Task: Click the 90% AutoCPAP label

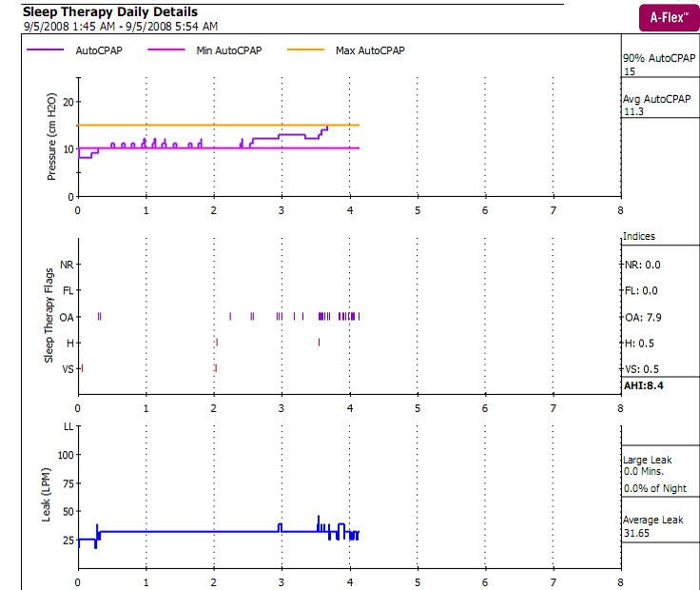Action: tap(659, 58)
